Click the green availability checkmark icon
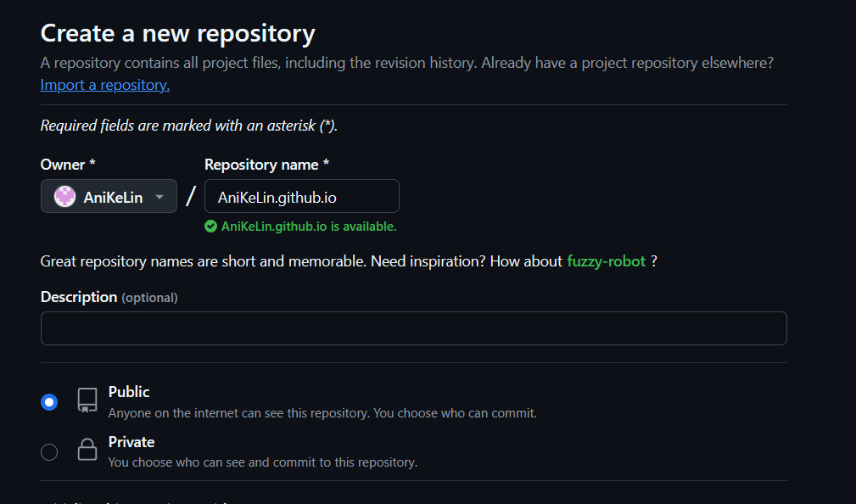 point(210,227)
